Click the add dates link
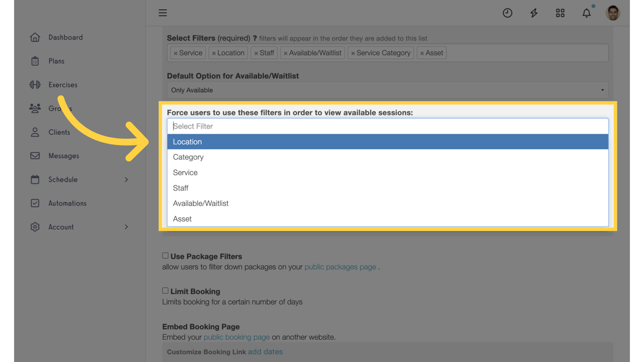644x362 pixels. (x=265, y=352)
